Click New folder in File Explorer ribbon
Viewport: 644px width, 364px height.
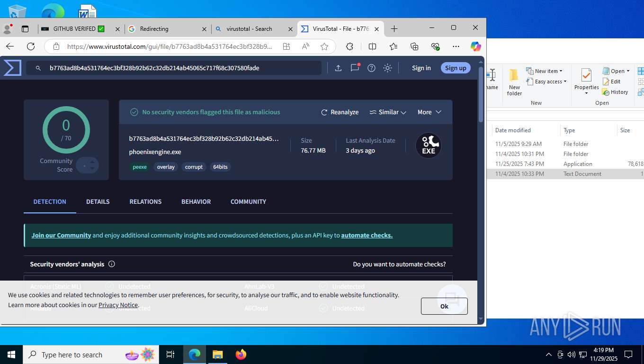[x=514, y=82]
